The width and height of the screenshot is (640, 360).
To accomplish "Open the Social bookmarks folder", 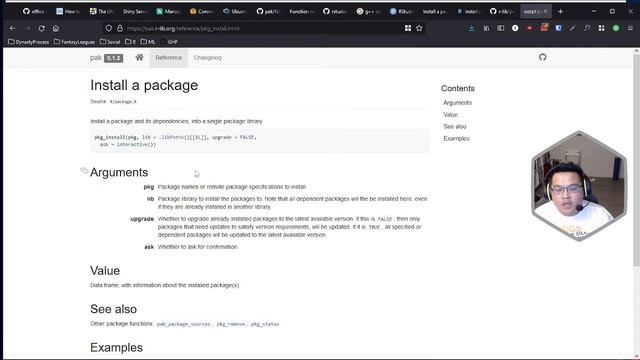I will pos(110,42).
